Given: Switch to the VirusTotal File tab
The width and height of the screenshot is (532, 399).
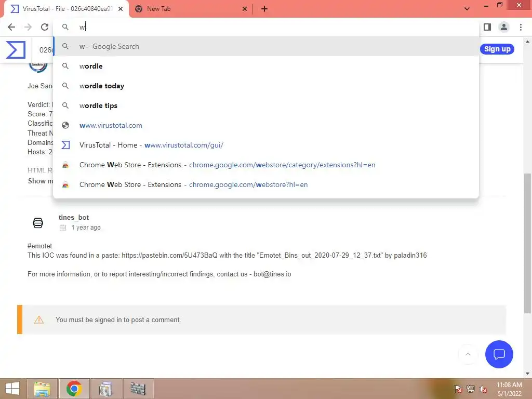Looking at the screenshot, I should [66, 9].
